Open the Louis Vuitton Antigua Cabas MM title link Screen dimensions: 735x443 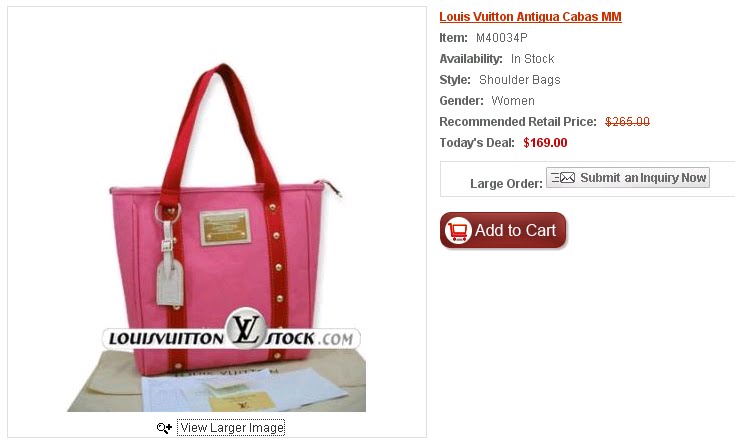530,17
